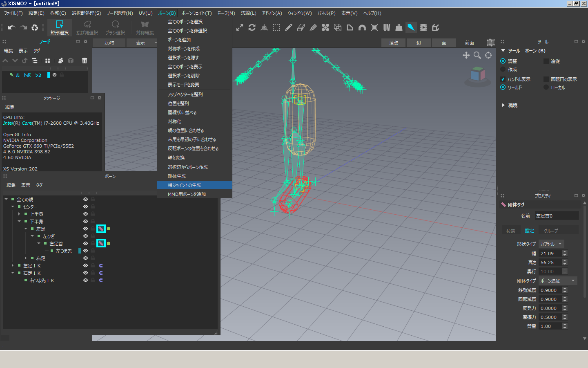Click the viewport orbit rotate icon
Screen dimensions: 588x368
click(x=488, y=55)
